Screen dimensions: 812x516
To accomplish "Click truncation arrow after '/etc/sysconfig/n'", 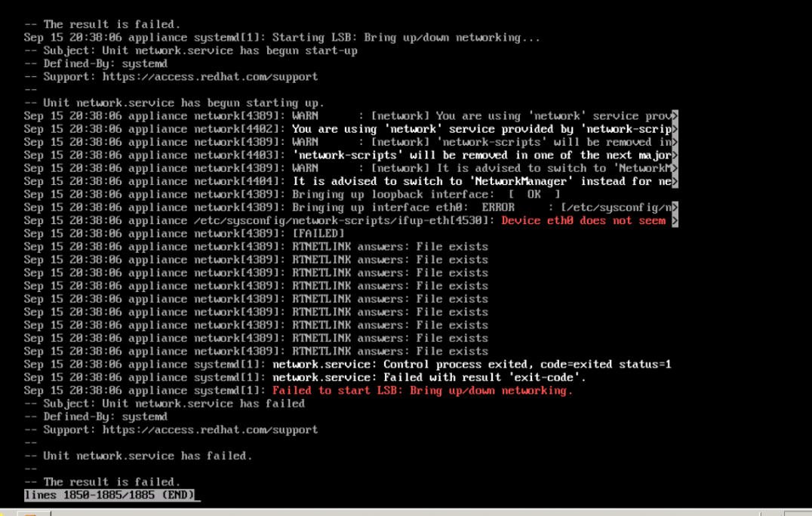I will click(675, 207).
